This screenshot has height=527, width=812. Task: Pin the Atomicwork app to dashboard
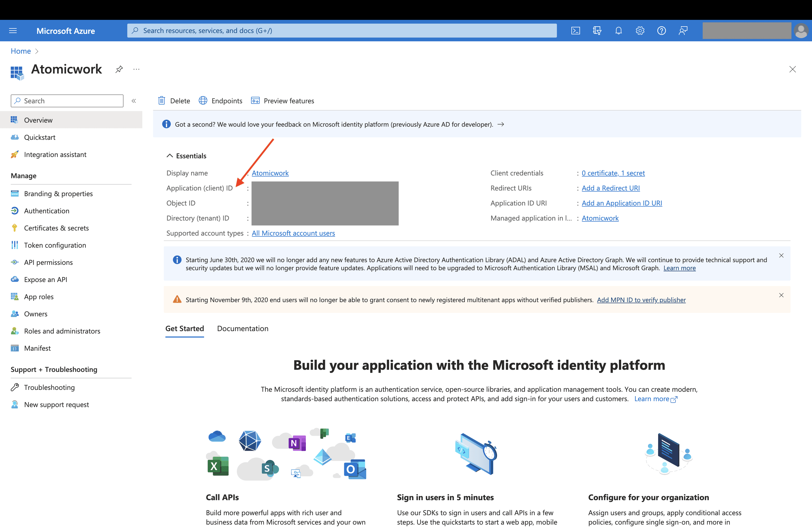coord(119,69)
